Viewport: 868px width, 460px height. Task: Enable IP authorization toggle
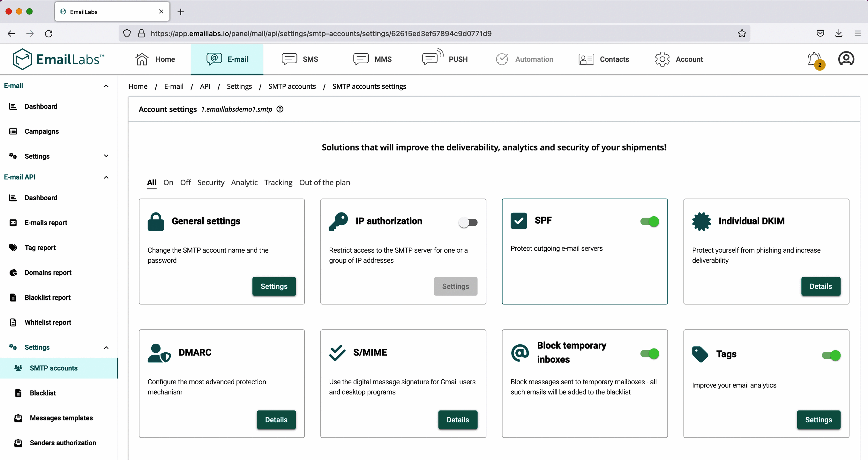[x=468, y=222]
